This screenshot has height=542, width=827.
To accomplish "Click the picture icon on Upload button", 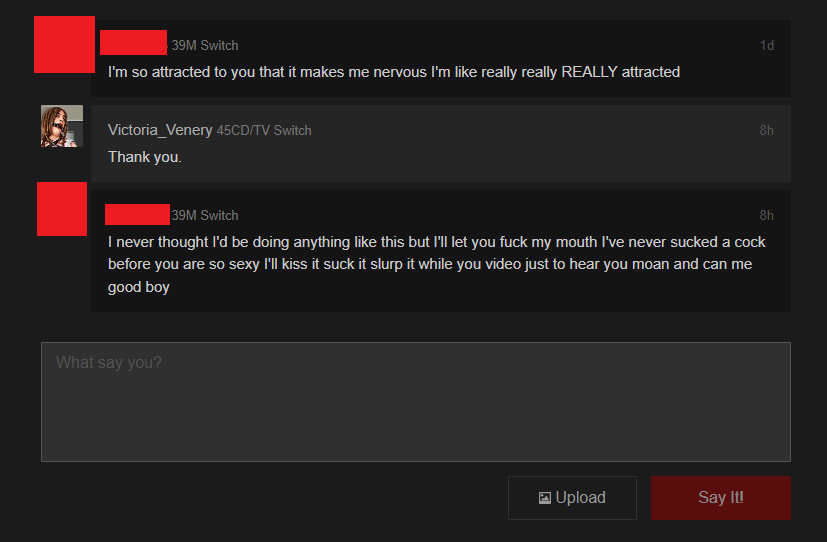I will [545, 498].
